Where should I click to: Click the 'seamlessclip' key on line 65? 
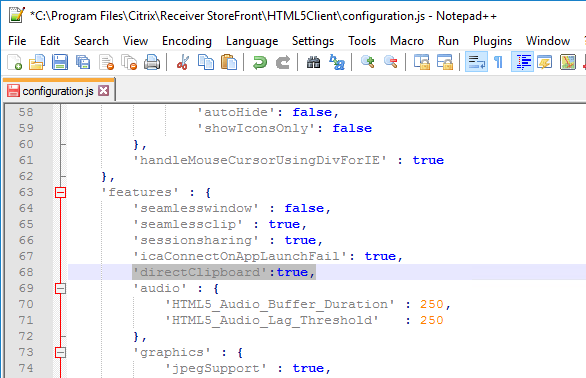point(188,224)
